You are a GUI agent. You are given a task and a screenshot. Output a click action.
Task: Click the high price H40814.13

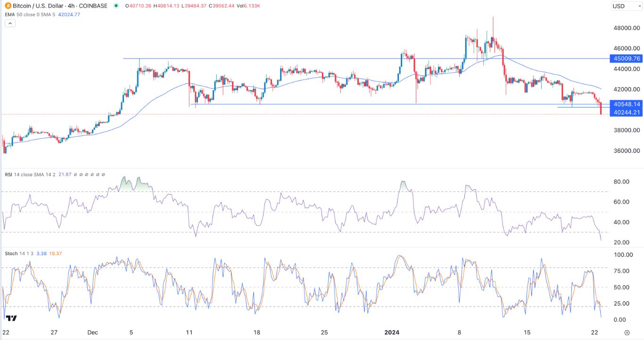[x=167, y=6]
